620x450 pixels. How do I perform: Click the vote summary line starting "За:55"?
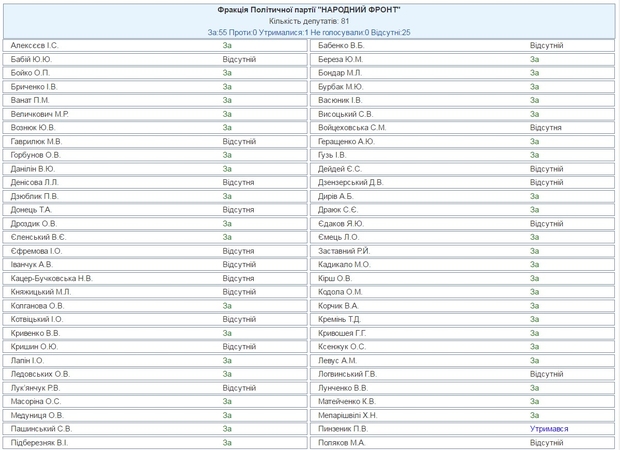pos(309,32)
